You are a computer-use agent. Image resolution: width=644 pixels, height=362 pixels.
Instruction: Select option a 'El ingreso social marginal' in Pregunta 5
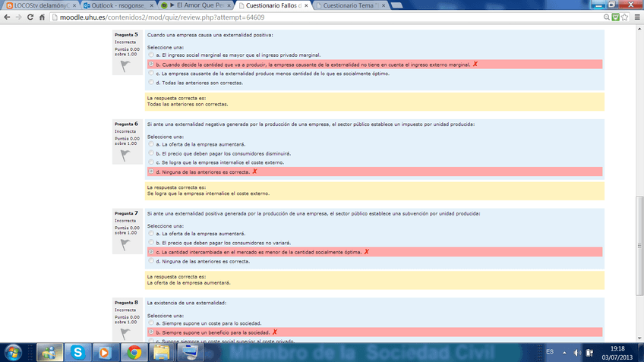(x=151, y=55)
